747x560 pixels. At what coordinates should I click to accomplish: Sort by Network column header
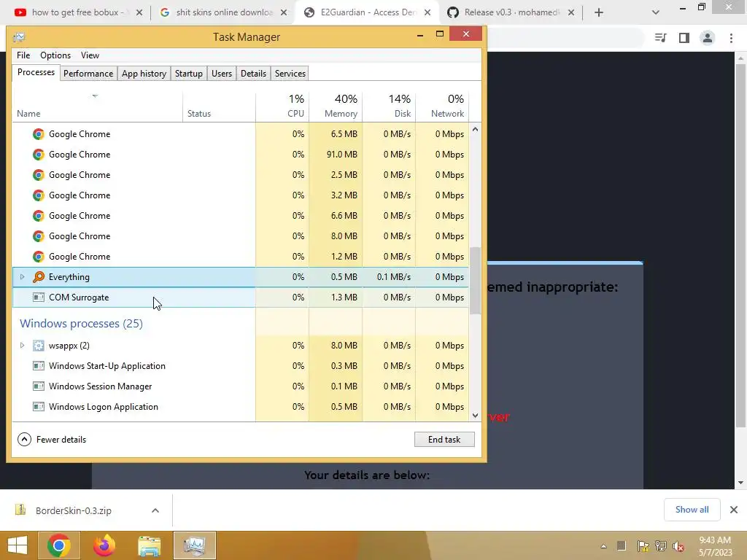pyautogui.click(x=443, y=106)
